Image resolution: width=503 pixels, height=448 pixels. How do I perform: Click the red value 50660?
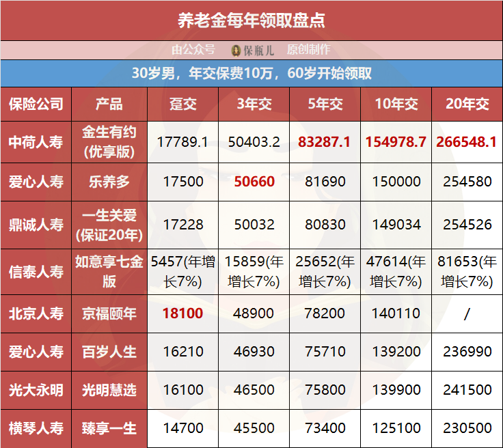(254, 182)
